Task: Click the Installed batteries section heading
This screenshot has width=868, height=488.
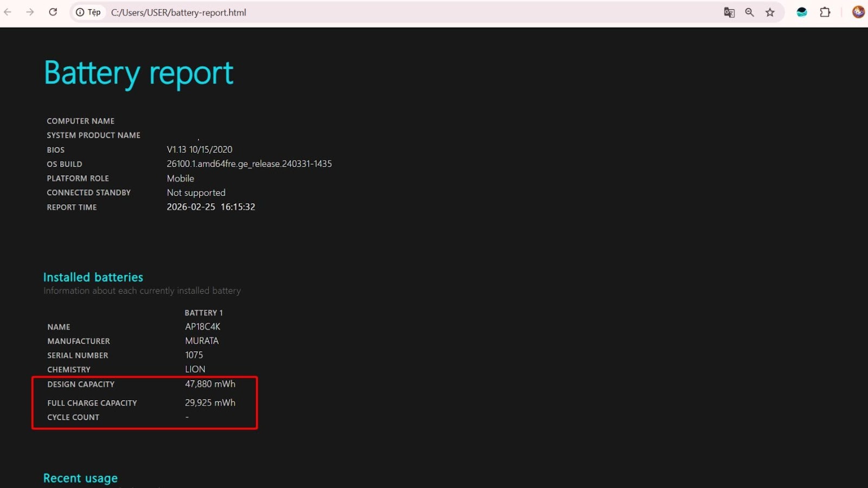Action: tap(93, 277)
